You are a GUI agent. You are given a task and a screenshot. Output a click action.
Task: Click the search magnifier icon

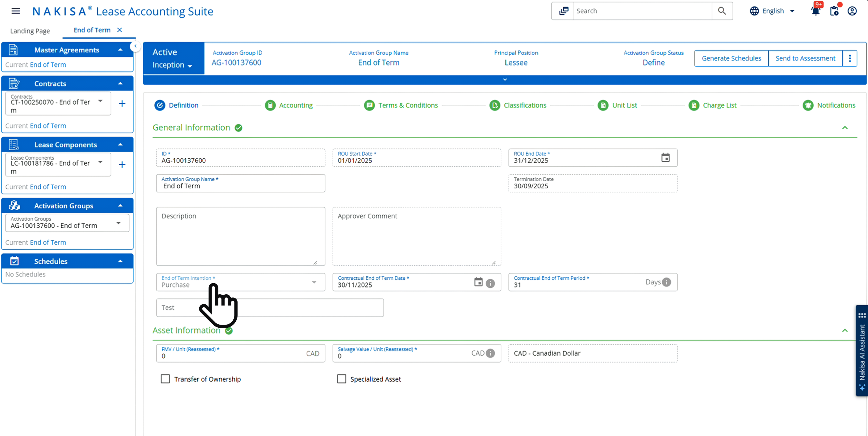[722, 11]
